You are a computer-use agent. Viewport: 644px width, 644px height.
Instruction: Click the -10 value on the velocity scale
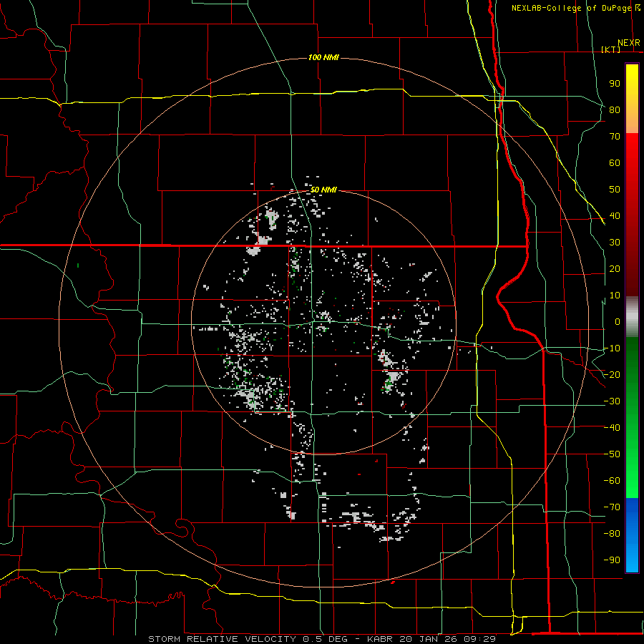[612, 348]
